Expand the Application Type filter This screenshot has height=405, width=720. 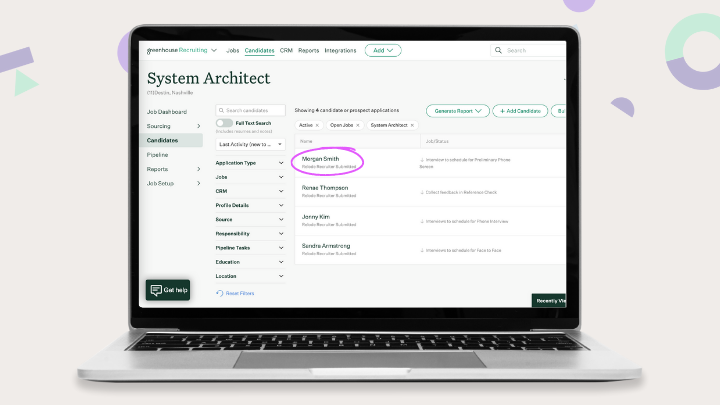[250, 162]
